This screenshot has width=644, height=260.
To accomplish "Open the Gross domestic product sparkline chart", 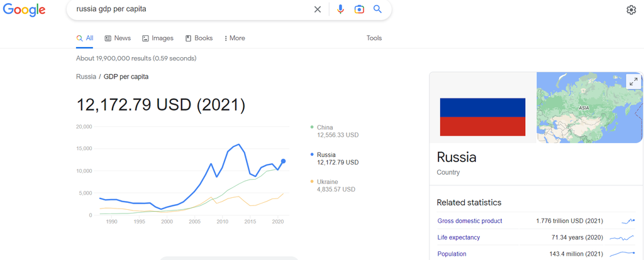I will [x=628, y=221].
